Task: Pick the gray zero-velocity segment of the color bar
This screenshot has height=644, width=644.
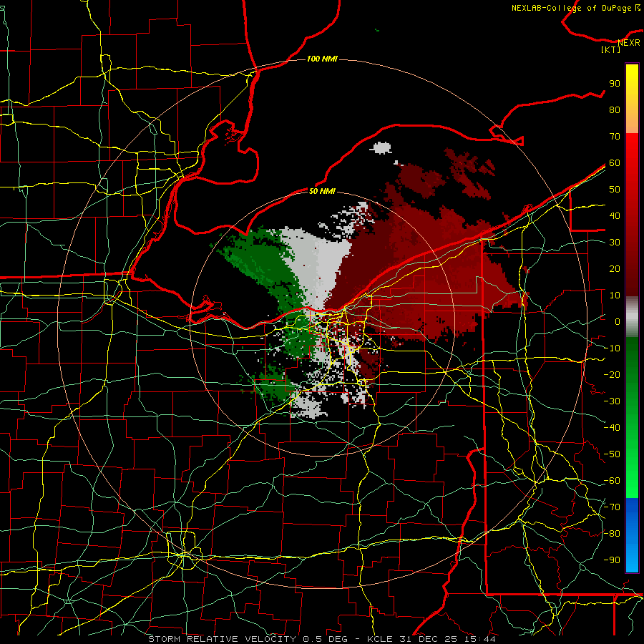Action: pyautogui.click(x=632, y=317)
